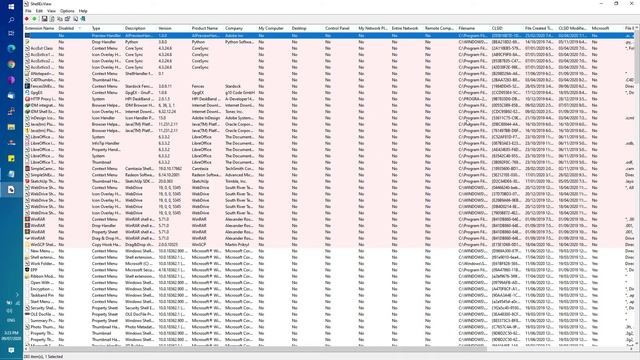This screenshot has height=360, width=640.
Task: Select the WinRAR Drop Handler row
Action: (329, 225)
